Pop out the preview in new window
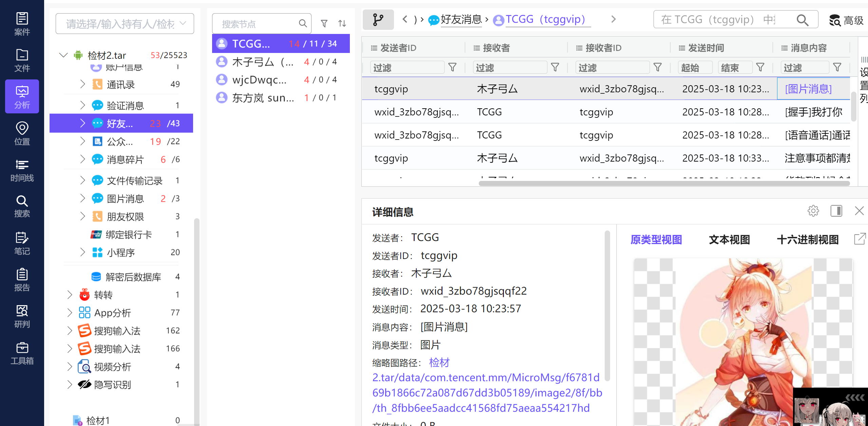This screenshot has width=868, height=426. point(860,239)
